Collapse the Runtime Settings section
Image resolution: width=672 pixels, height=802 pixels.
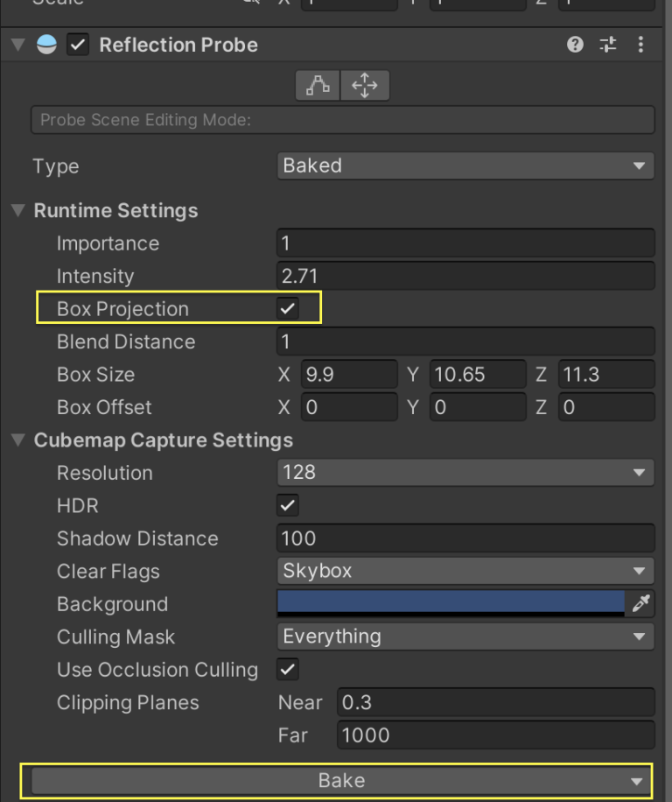pos(19,210)
